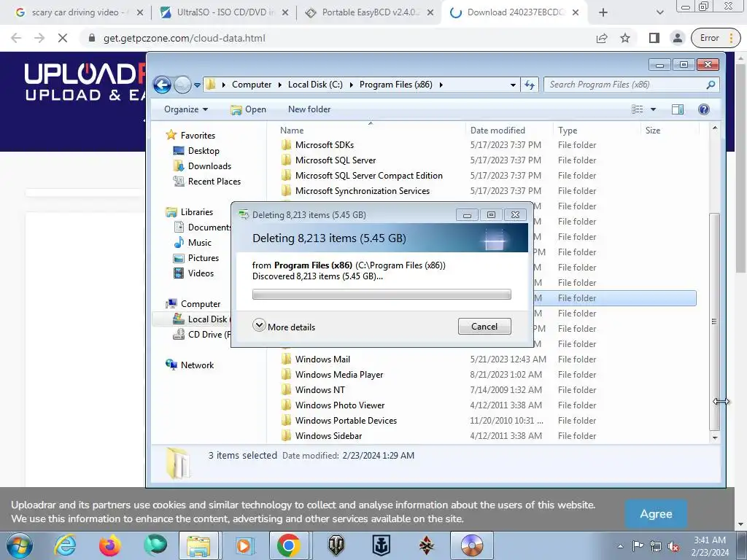This screenshot has height=560, width=747.
Task: Bookmark this page with star icon
Action: (x=625, y=38)
